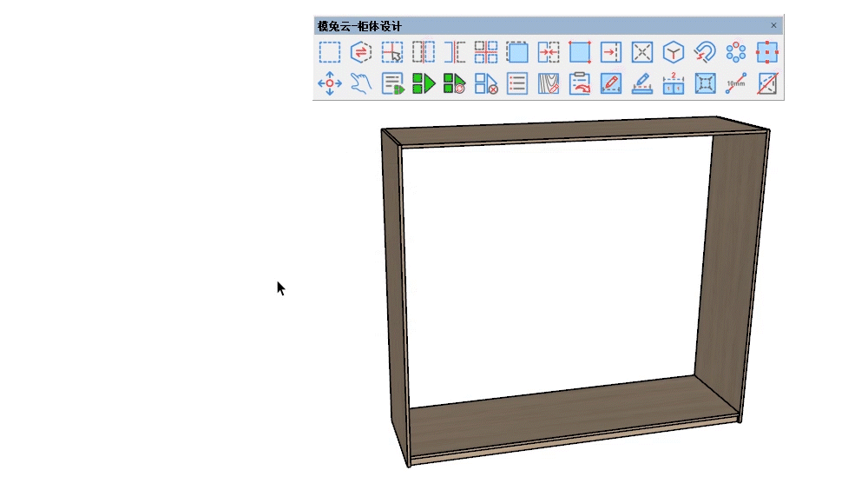Image resolution: width=868 pixels, height=490 pixels.
Task: Click the green play squares icon
Action: tap(424, 84)
